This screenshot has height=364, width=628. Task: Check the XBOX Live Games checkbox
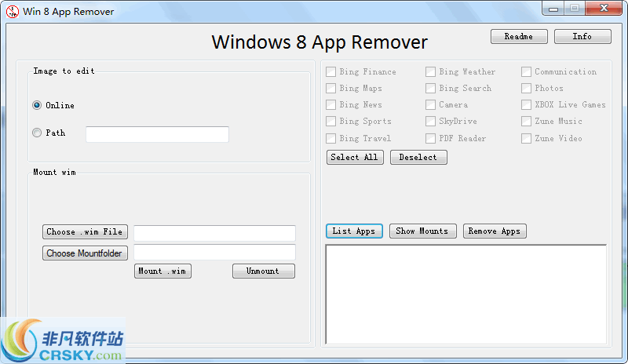(526, 104)
